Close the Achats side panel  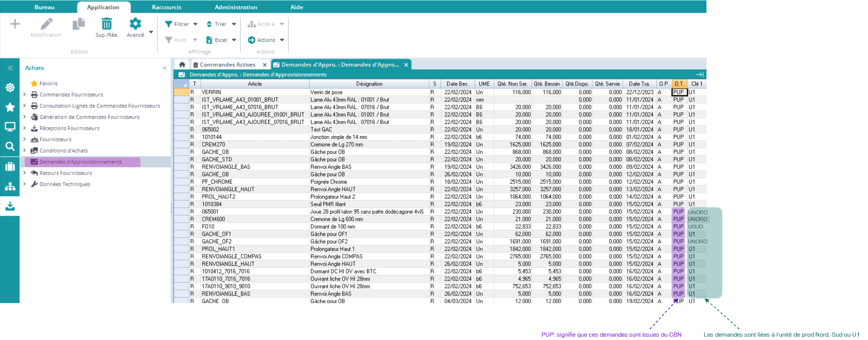[x=164, y=68]
